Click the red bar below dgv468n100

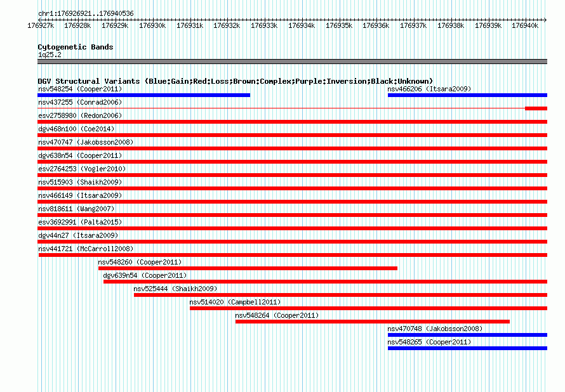292,135
